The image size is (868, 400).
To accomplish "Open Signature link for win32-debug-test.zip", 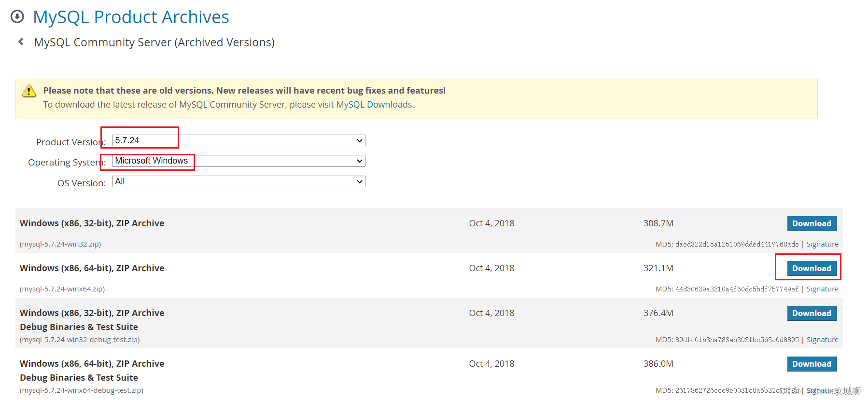I will (x=822, y=340).
